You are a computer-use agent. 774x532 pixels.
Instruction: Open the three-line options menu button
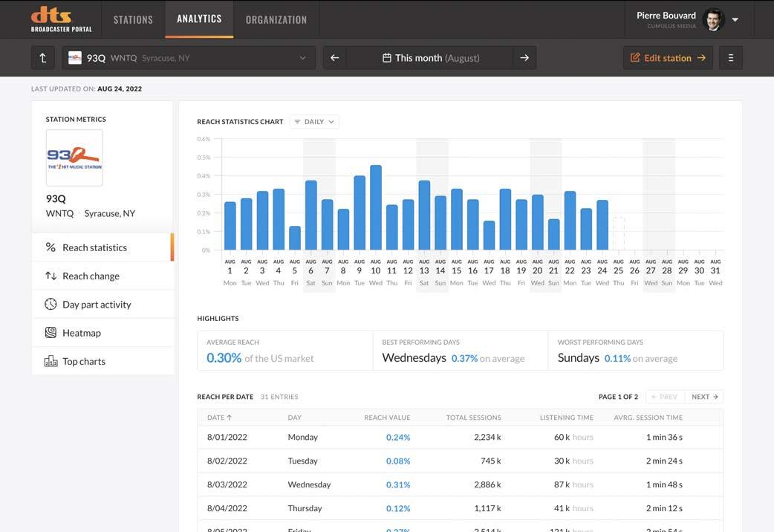pos(731,58)
